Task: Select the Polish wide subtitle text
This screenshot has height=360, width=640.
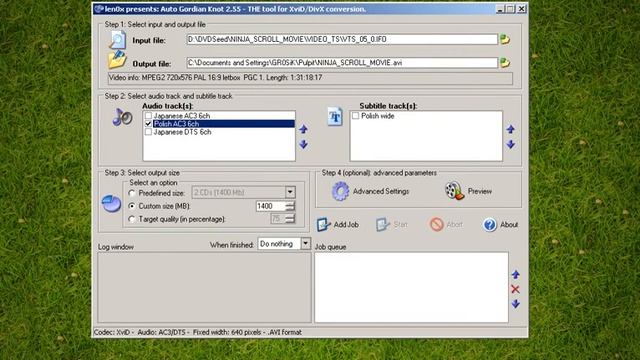Action: [x=378, y=116]
